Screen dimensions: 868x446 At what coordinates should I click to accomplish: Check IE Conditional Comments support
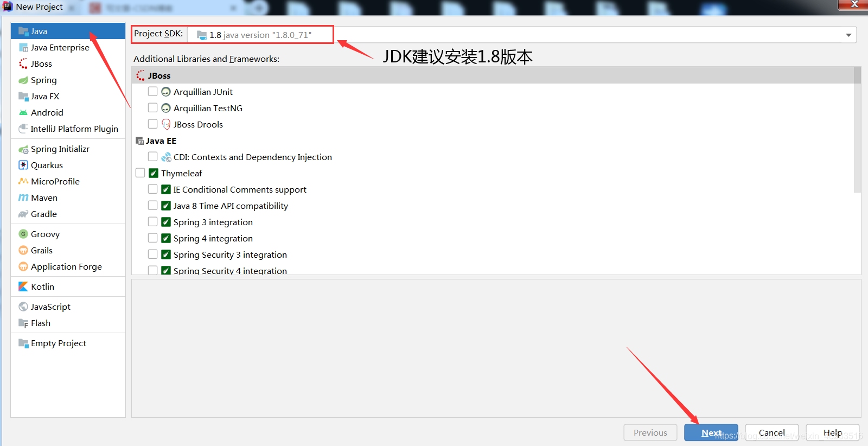[x=153, y=189]
